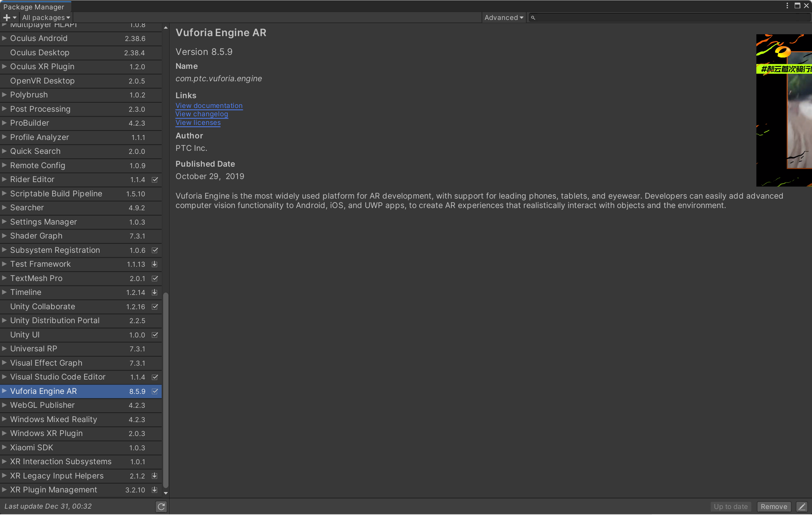This screenshot has width=812, height=515.
Task: Select Quick Search package
Action: (x=81, y=151)
